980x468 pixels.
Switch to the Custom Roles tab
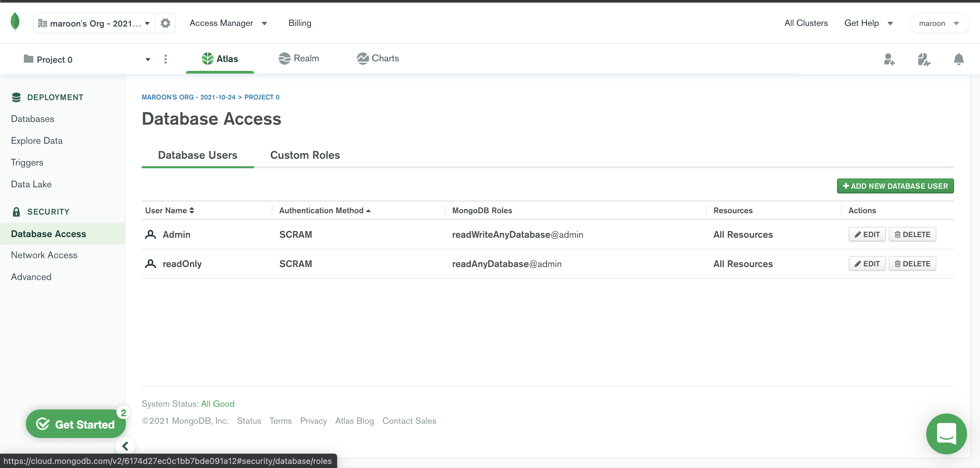click(x=305, y=155)
